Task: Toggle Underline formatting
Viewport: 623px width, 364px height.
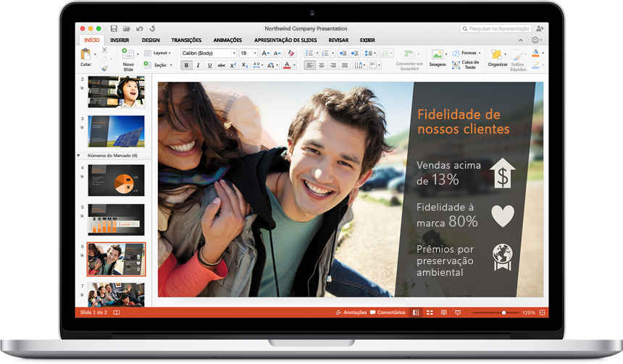Action: 209,65
